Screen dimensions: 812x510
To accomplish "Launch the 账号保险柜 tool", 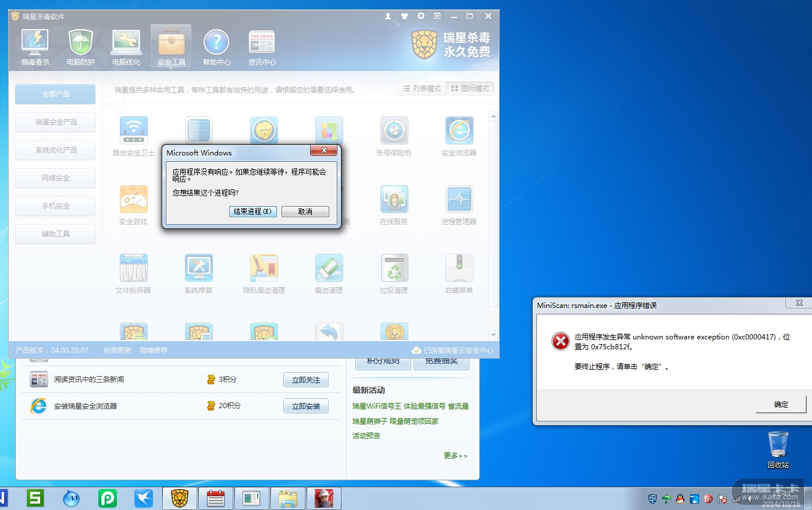I will 394,137.
